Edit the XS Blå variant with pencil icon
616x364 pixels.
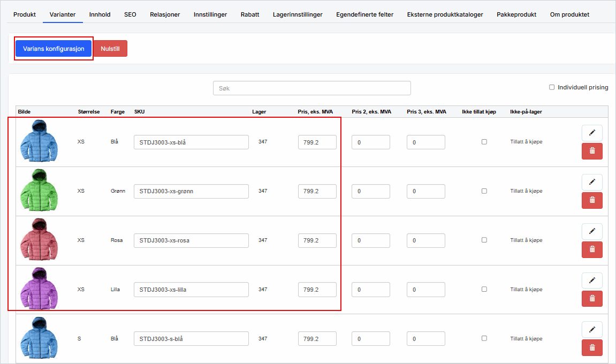[x=592, y=133]
